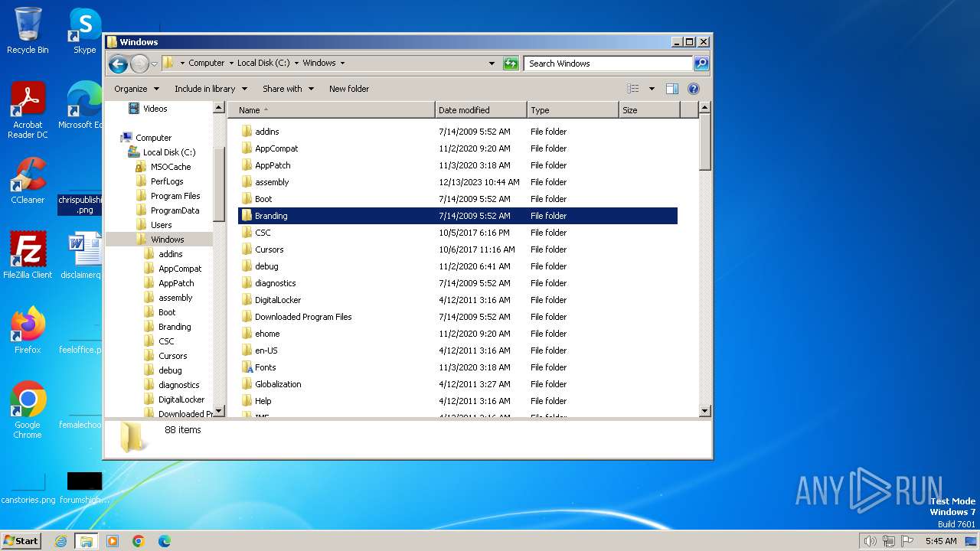Click the navigation pane scroll up arrow
Screen dimensions: 980x551
point(219,108)
